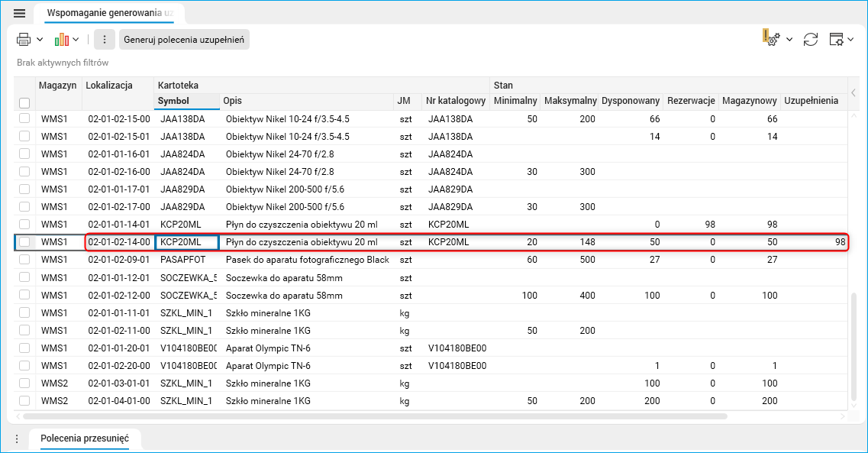Check the box for the PASAPFOT row

[x=24, y=260]
